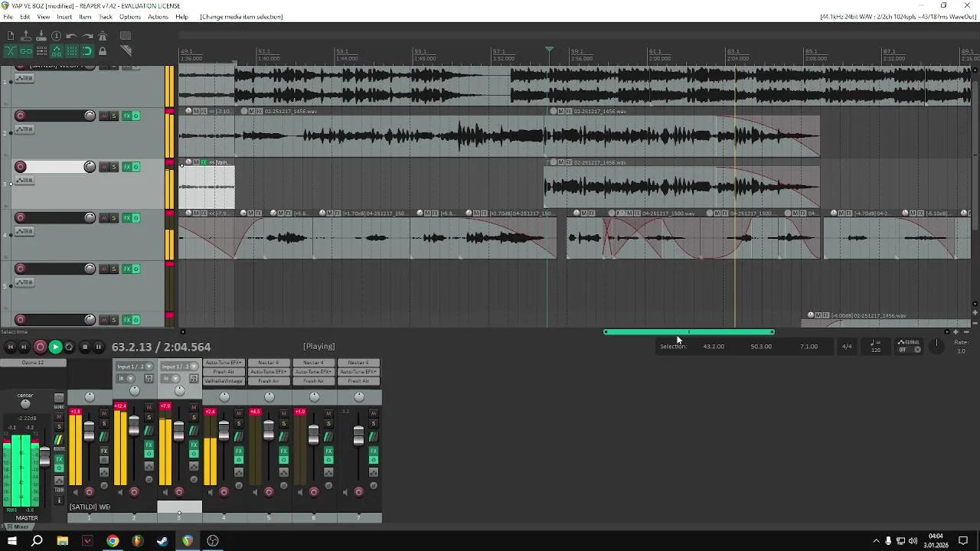Image resolution: width=980 pixels, height=551 pixels.
Task: Open the Actions menu
Action: coord(158,17)
